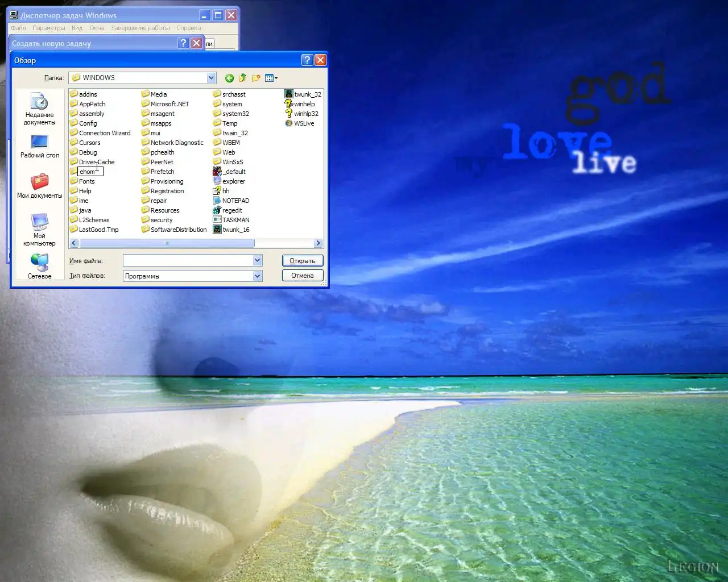The image size is (728, 582).
Task: Select the assembly folder
Action: (87, 114)
